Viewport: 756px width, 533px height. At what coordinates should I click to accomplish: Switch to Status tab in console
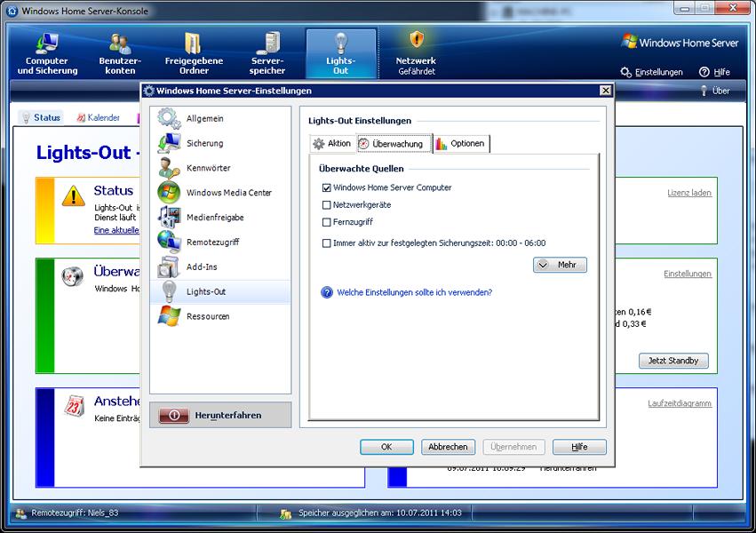coord(42,117)
